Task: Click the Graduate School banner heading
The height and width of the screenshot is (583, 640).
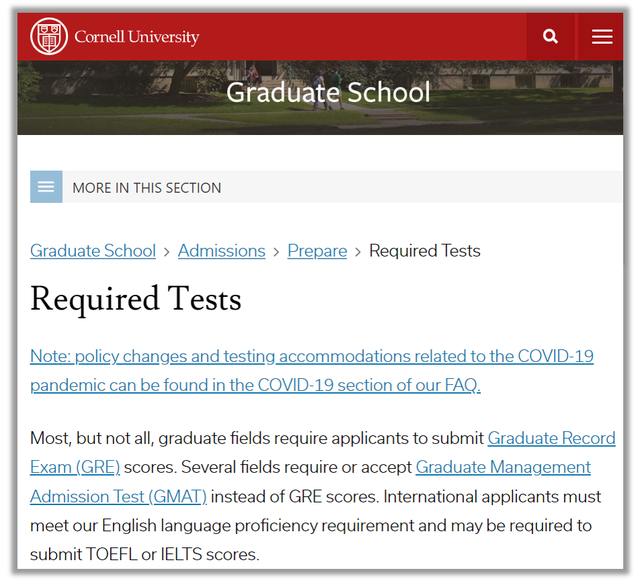Action: 328,92
